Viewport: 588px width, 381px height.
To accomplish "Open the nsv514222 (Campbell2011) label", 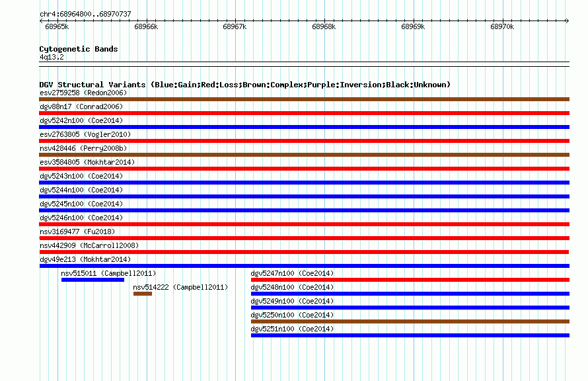I will pyautogui.click(x=180, y=287).
